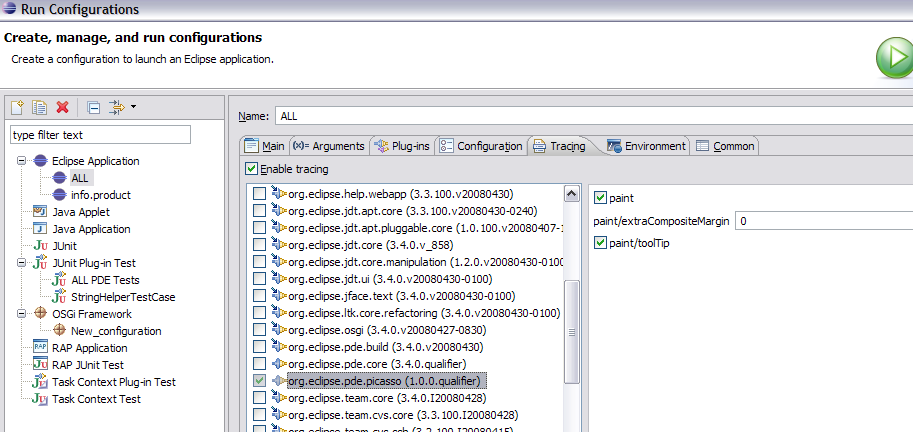This screenshot has height=432, width=913.
Task: Click the Collapse All icon
Action: 93,107
